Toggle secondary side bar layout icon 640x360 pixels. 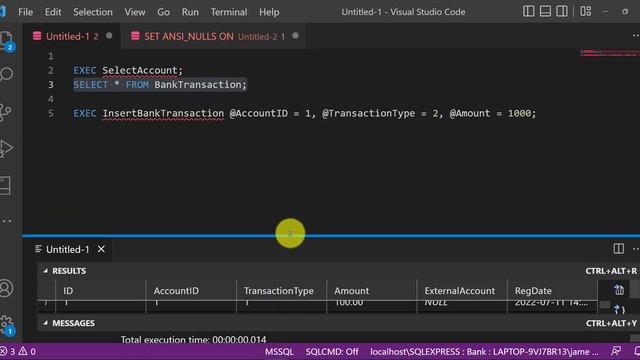[562, 11]
